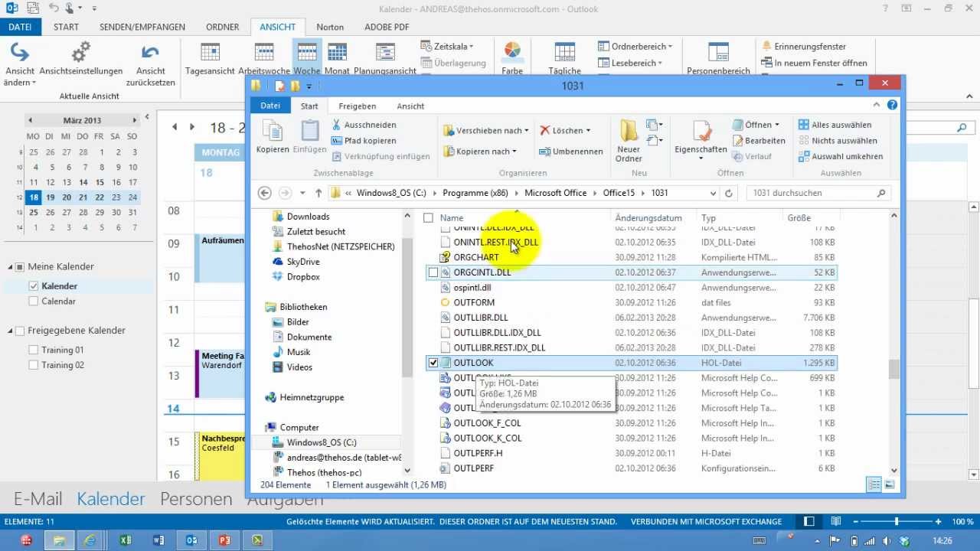Viewport: 980px width, 551px height.
Task: Collapse Freigegebene Kalender group arrow
Action: tap(11, 331)
